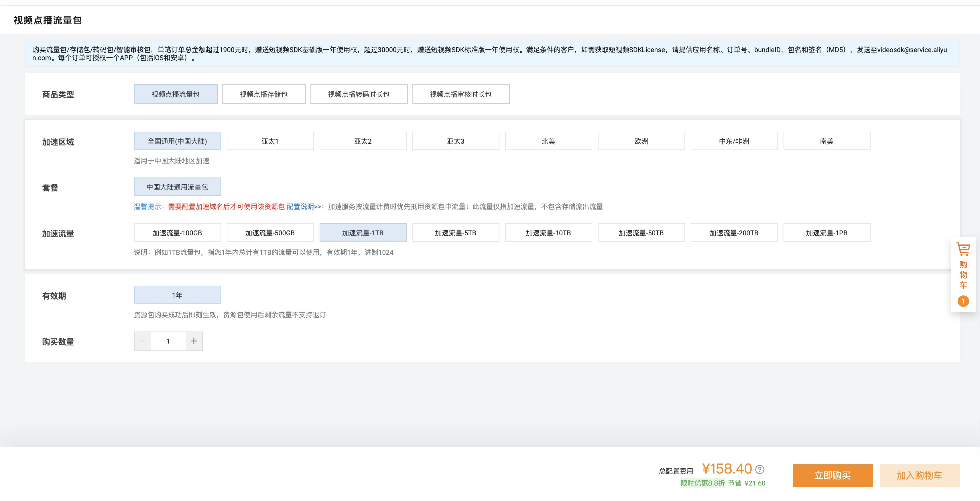Click the price help question mark icon
Viewport: 980px width, 501px height.
tap(760, 470)
